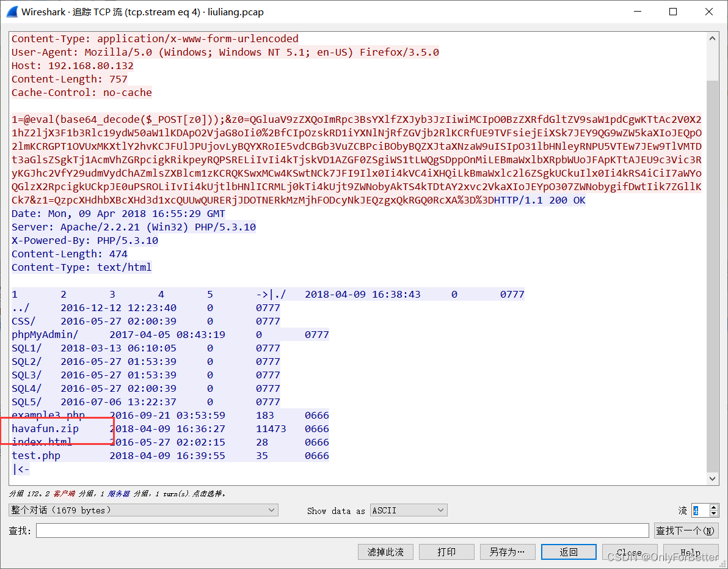Click the index.html file entry
728x569 pixels.
click(42, 442)
